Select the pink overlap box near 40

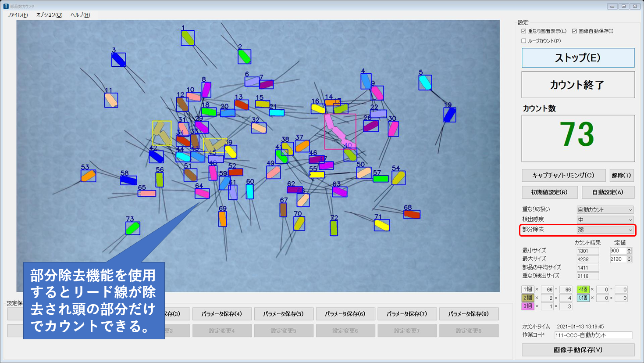tap(340, 132)
